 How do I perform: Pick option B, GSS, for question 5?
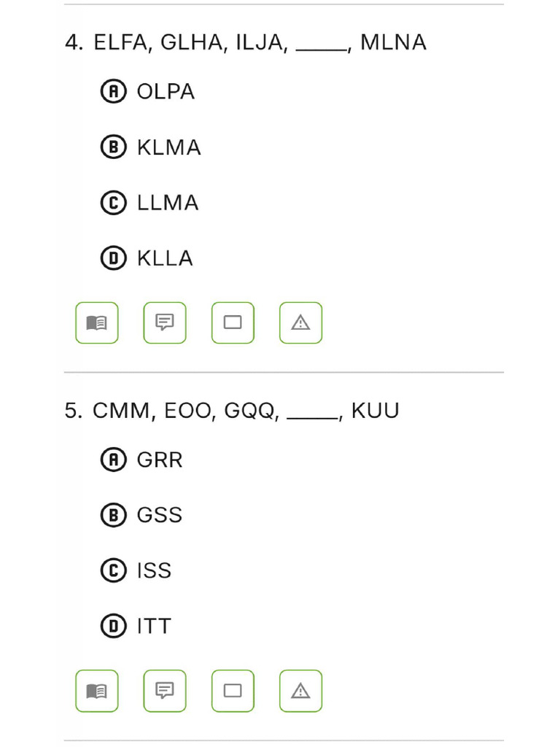113,515
